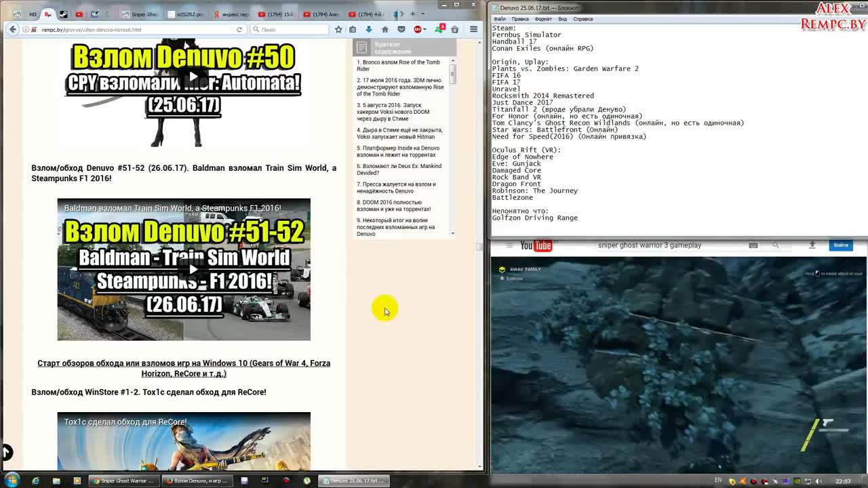Go back with Firefox back arrow

pyautogui.click(x=12, y=29)
